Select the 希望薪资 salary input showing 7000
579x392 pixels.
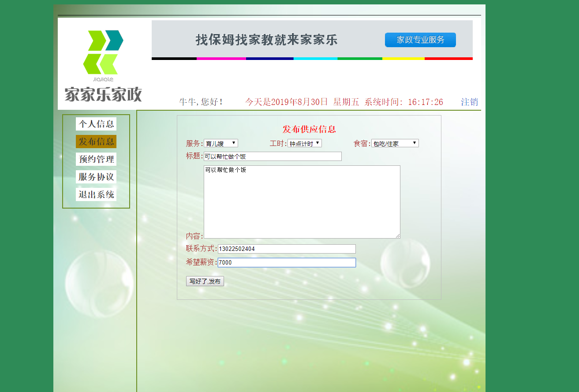coord(287,262)
